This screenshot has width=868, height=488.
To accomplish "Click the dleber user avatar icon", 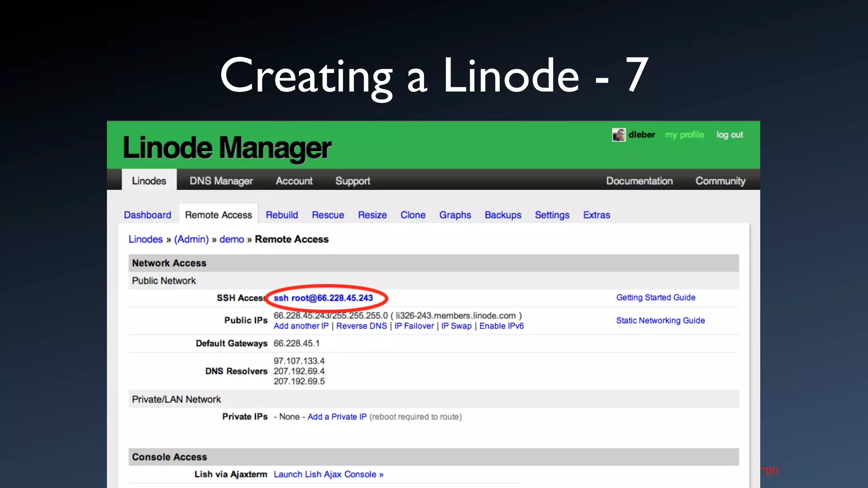I will click(618, 135).
